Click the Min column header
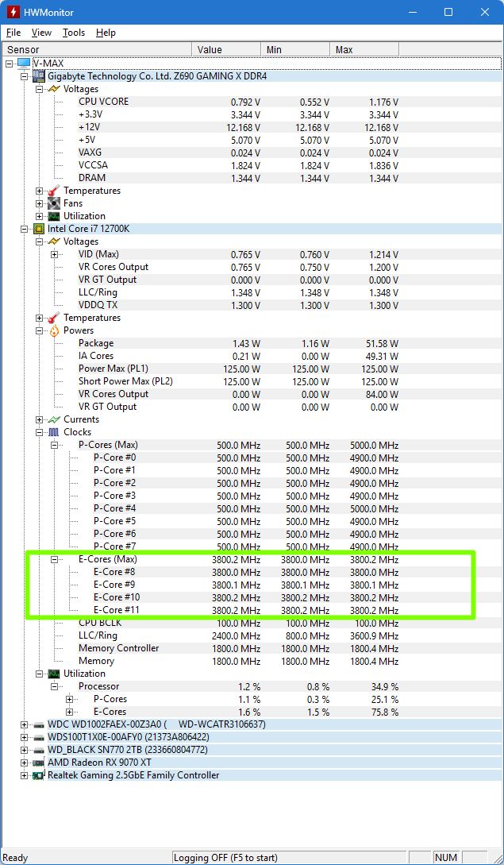The image size is (504, 865). click(x=295, y=50)
